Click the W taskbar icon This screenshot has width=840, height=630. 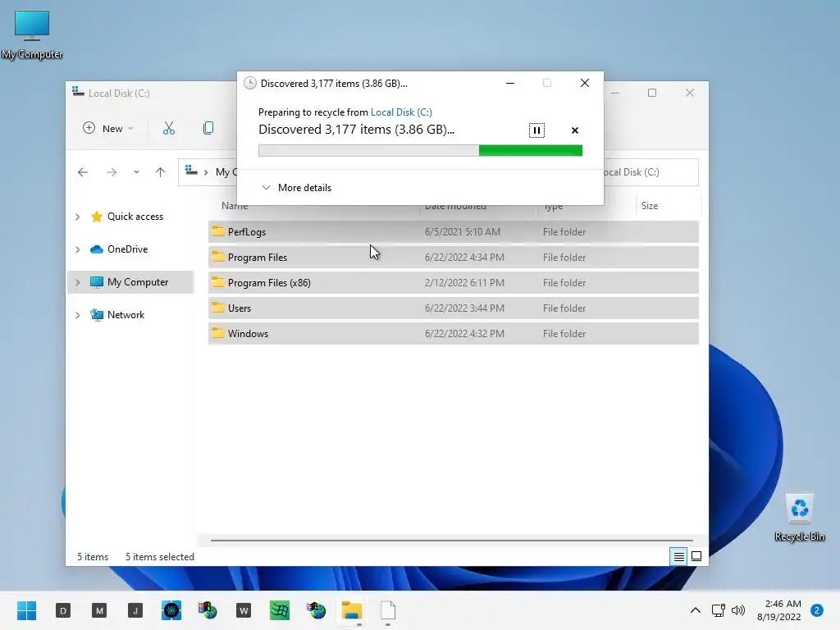[243, 610]
